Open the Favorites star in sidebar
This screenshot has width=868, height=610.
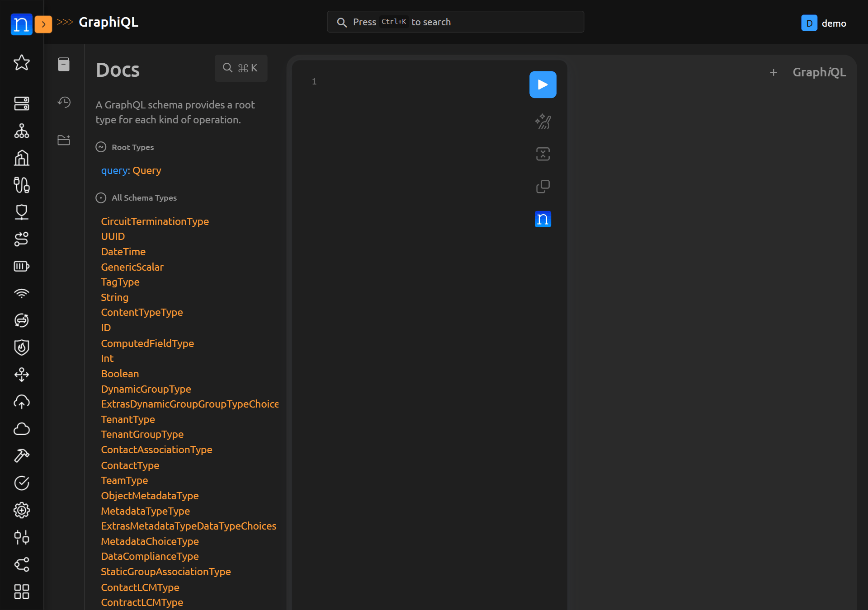tap(21, 62)
